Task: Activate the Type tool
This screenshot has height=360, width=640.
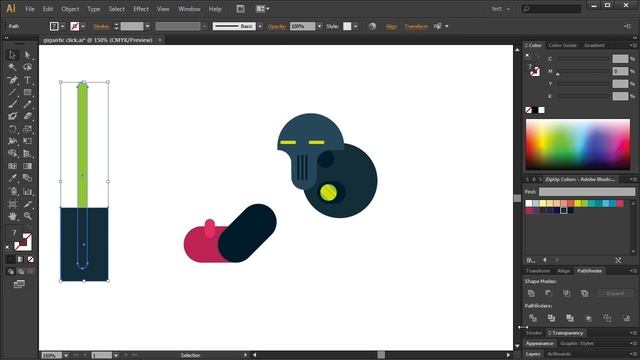Action: pyautogui.click(x=27, y=80)
